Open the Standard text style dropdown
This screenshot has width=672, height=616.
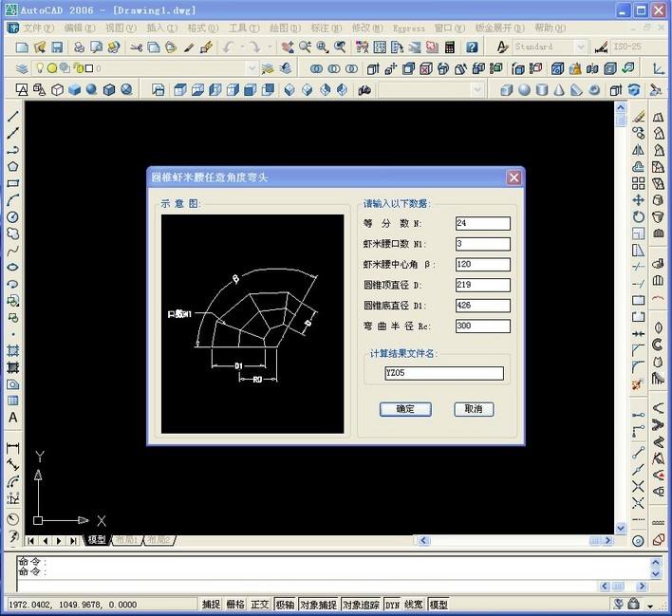581,47
